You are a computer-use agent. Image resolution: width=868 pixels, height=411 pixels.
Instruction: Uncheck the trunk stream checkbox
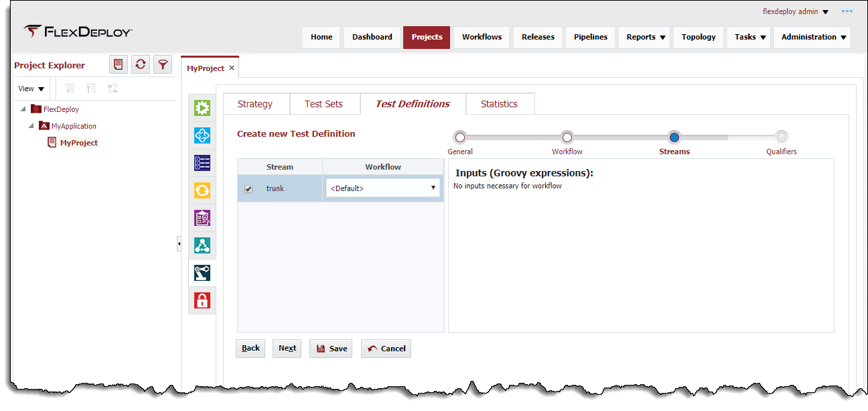248,189
